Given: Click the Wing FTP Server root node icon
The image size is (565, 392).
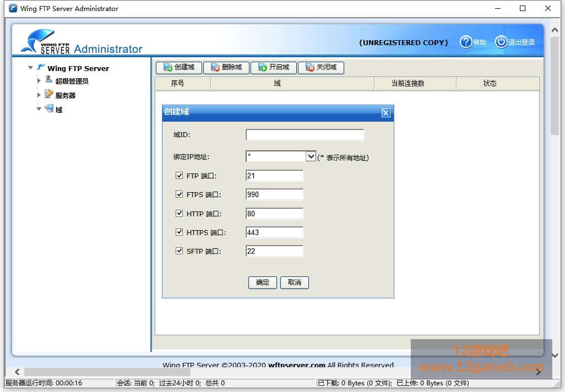Looking at the screenshot, I should pos(41,67).
